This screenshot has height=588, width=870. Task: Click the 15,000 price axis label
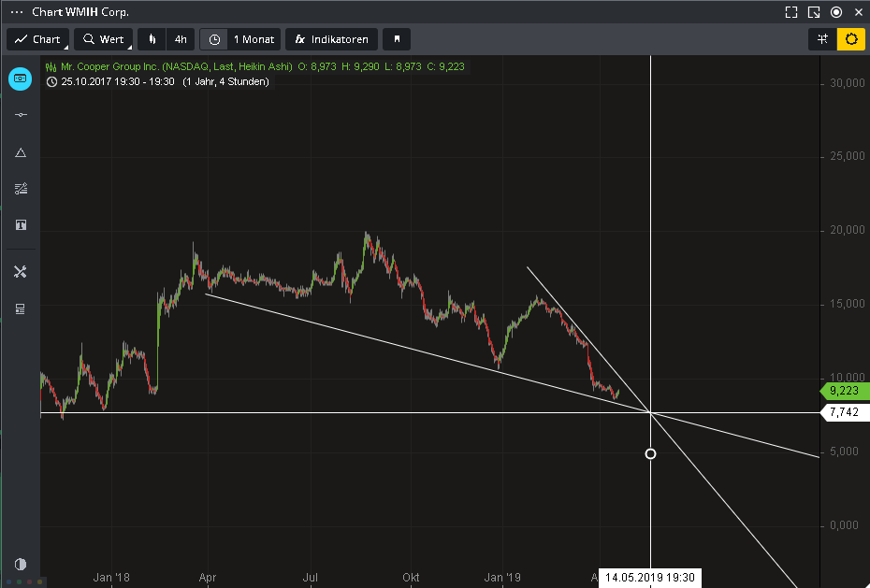(x=848, y=304)
